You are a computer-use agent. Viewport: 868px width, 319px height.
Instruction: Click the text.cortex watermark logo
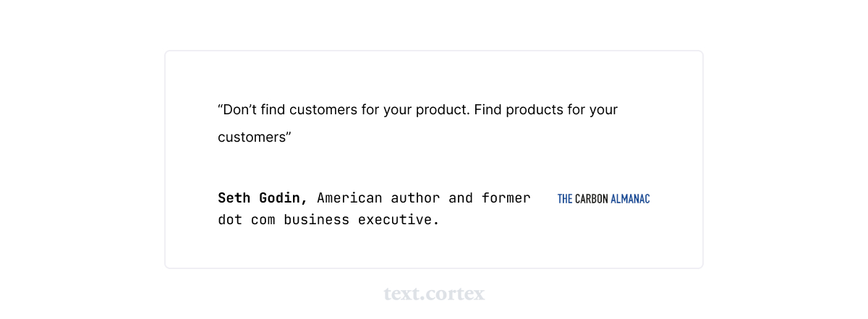434,294
